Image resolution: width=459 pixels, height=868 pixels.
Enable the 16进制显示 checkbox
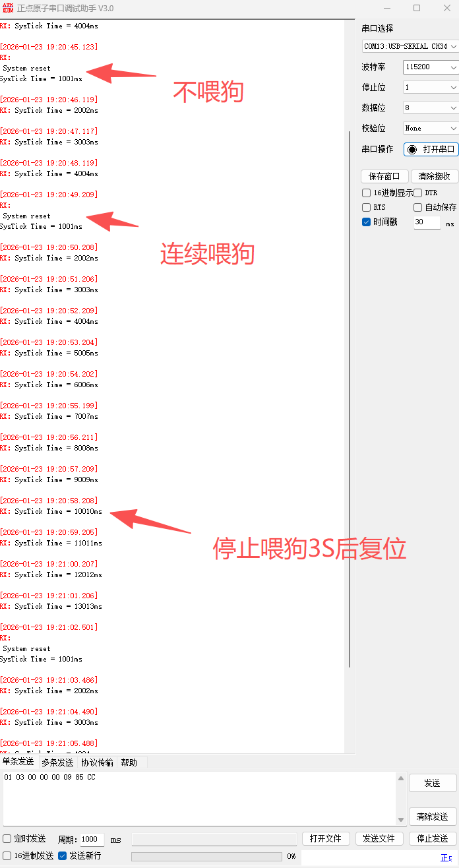(367, 193)
